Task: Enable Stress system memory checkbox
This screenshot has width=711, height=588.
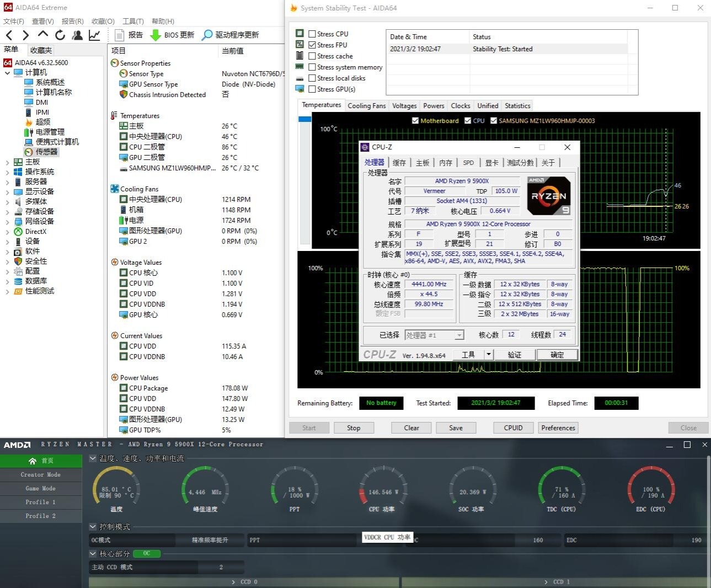Action: click(x=312, y=67)
